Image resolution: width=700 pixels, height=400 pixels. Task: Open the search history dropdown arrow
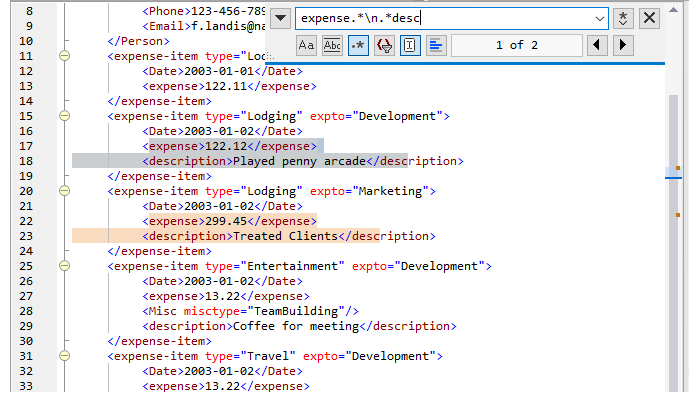click(599, 18)
